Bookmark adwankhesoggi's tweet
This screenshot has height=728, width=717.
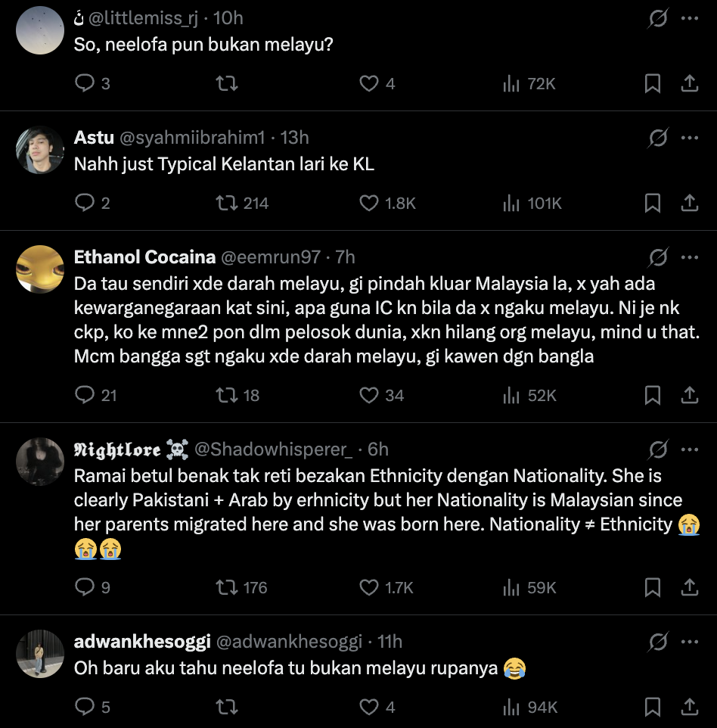[652, 707]
